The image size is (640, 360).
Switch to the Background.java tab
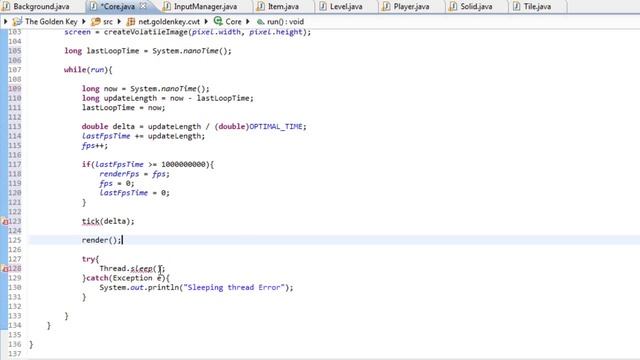point(41,7)
